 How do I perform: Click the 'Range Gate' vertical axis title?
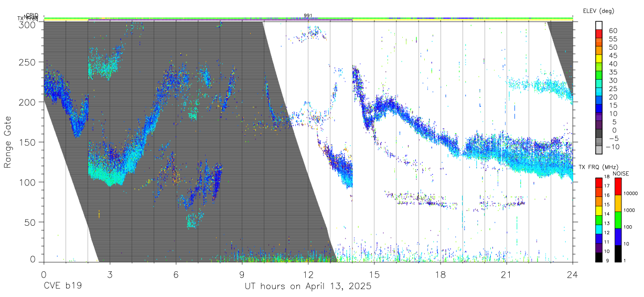[x=8, y=142]
